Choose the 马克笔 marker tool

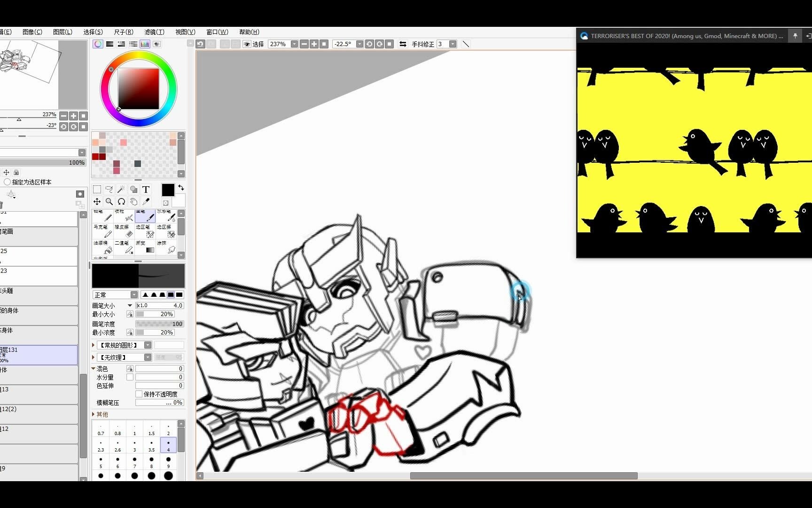point(103,231)
